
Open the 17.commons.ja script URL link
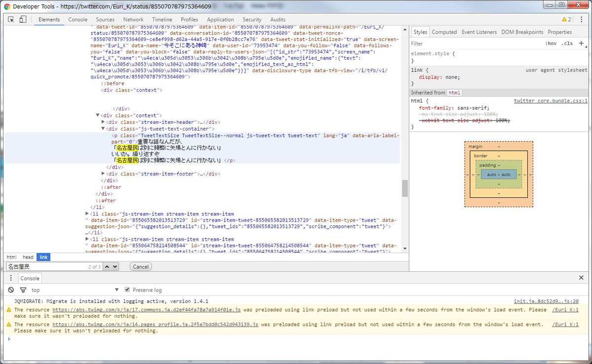147,310
